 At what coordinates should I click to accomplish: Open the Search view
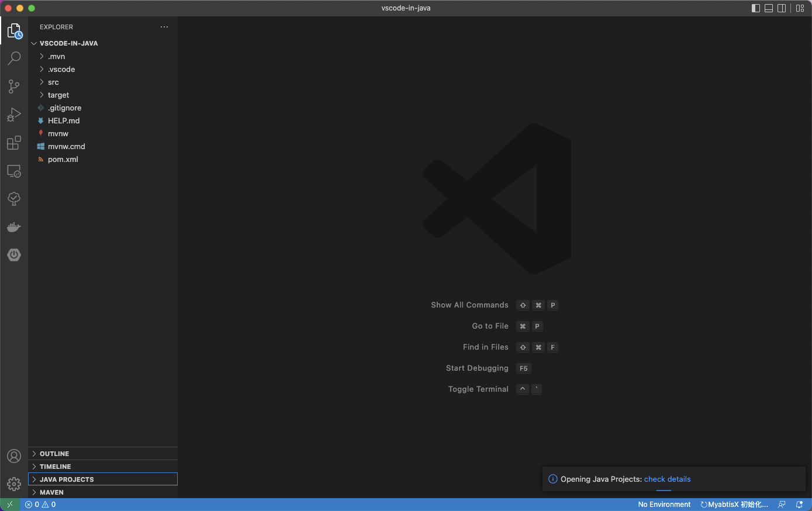[14, 58]
